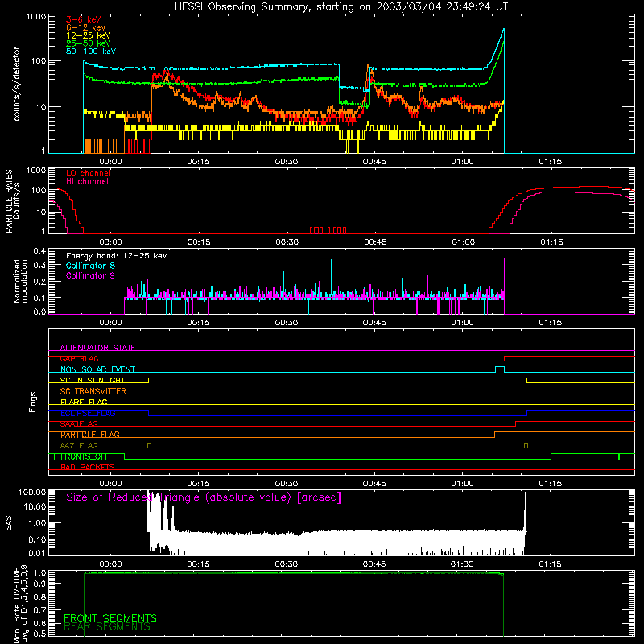The image size is (644, 644).
Task: Click the SAS axis label
Action: 9,522
